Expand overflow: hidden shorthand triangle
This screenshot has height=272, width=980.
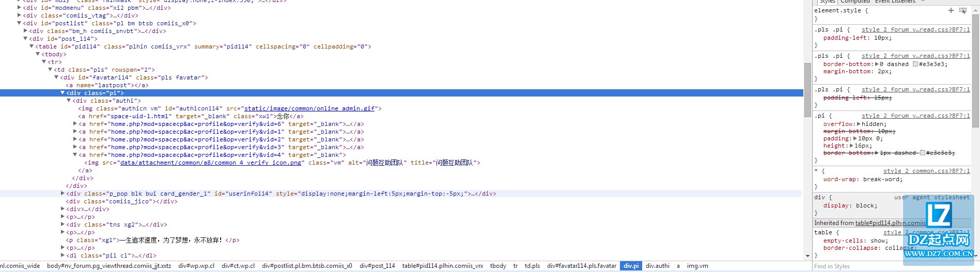coord(859,124)
